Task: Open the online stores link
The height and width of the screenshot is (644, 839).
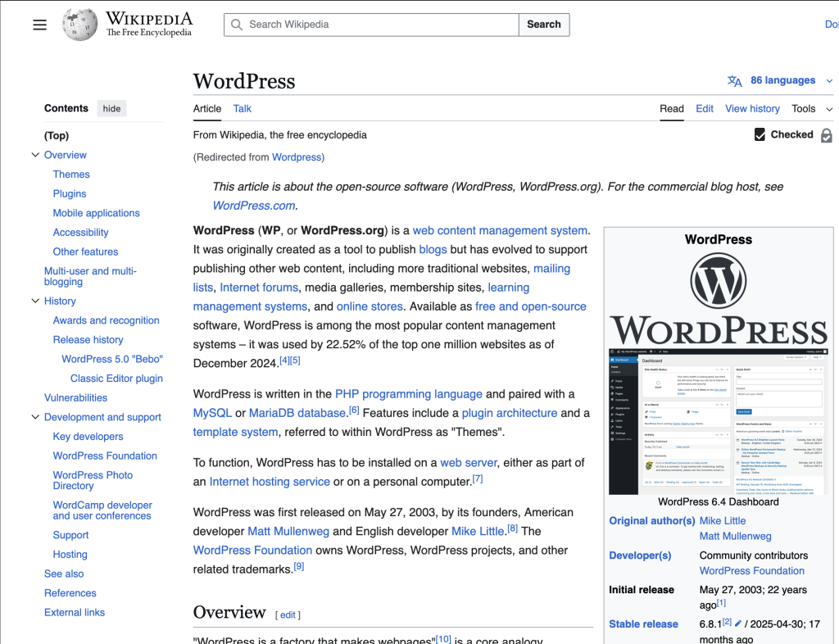Action: click(x=370, y=306)
